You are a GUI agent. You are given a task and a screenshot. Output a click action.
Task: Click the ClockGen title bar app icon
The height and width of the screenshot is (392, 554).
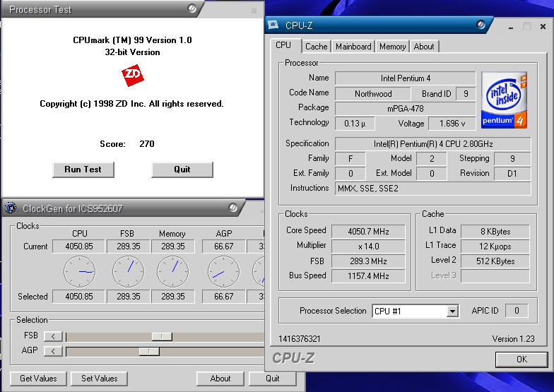tap(11, 208)
